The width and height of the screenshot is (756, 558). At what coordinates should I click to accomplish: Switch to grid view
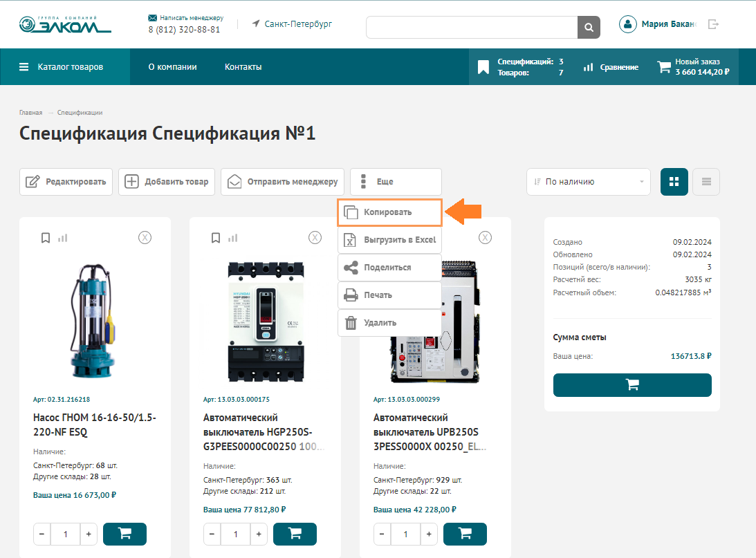click(674, 182)
